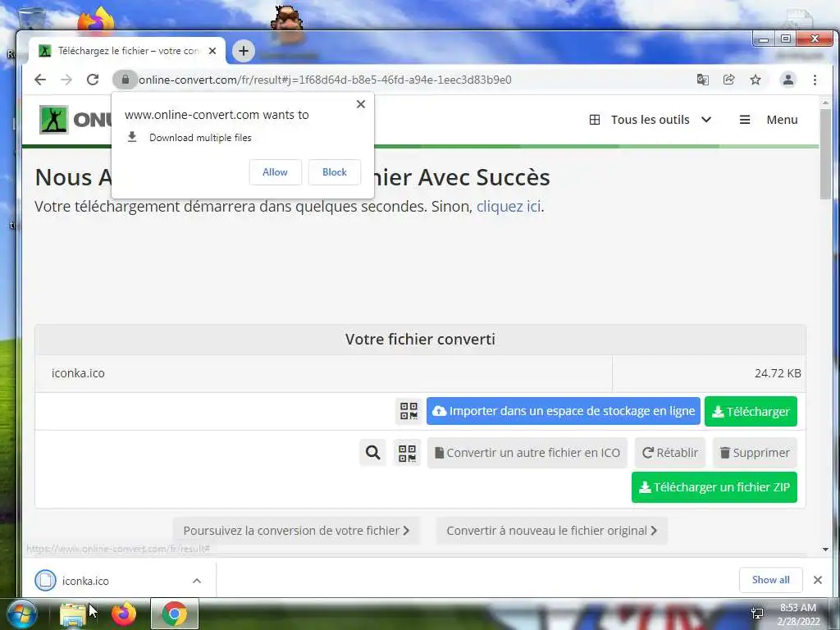The width and height of the screenshot is (840, 630).
Task: Bookmark this page with the star icon
Action: coord(756,80)
